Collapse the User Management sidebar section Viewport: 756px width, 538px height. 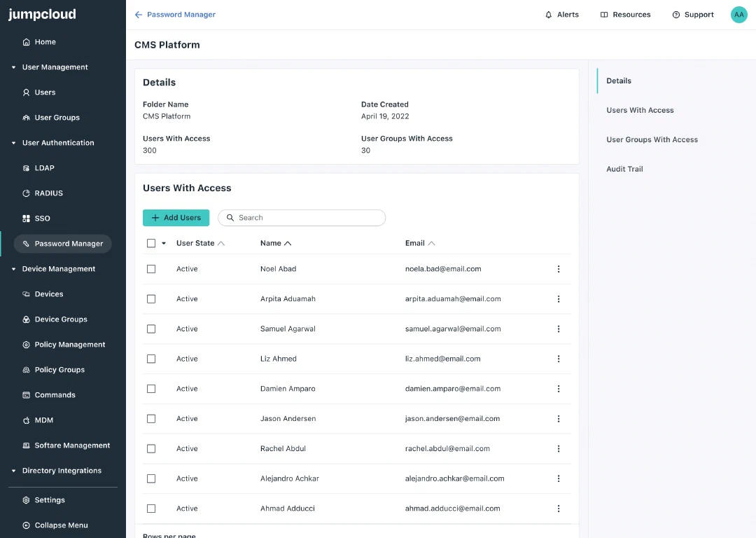(13, 67)
